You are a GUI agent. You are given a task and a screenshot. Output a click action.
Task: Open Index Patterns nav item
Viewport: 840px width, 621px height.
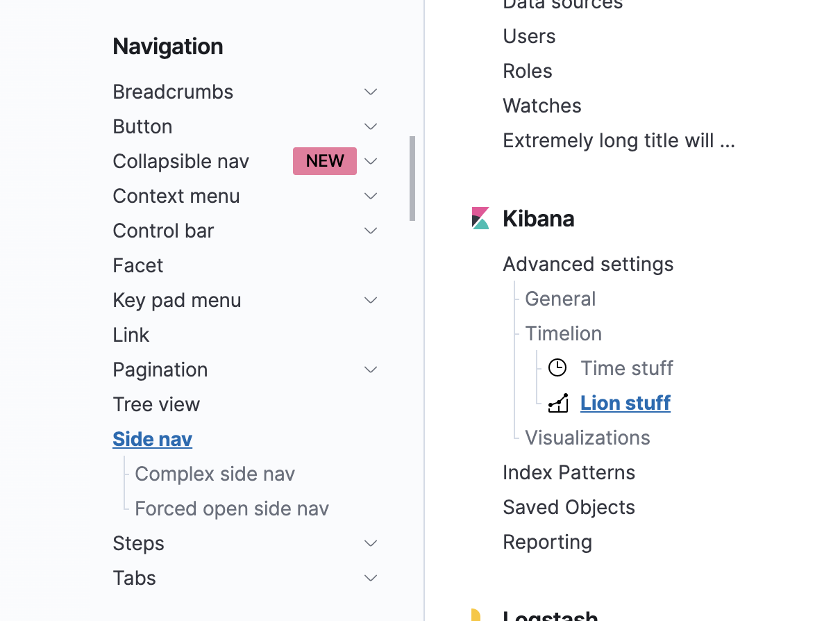[569, 472]
